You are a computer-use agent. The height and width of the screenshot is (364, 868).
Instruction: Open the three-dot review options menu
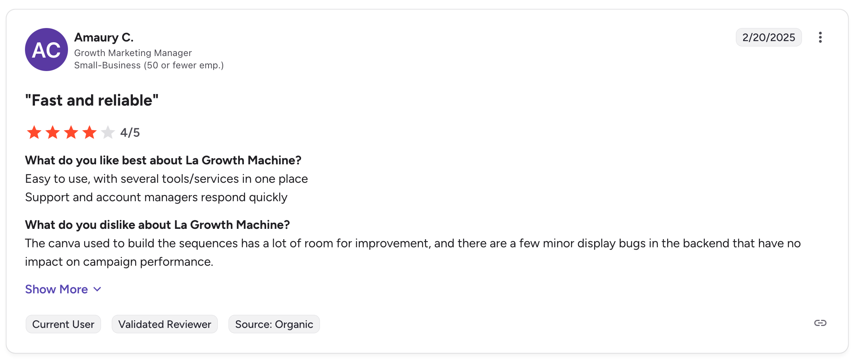(820, 37)
